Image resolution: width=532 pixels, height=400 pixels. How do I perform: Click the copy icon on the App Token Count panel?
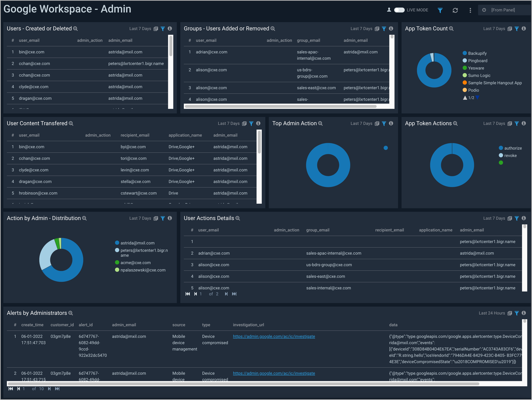(510, 29)
